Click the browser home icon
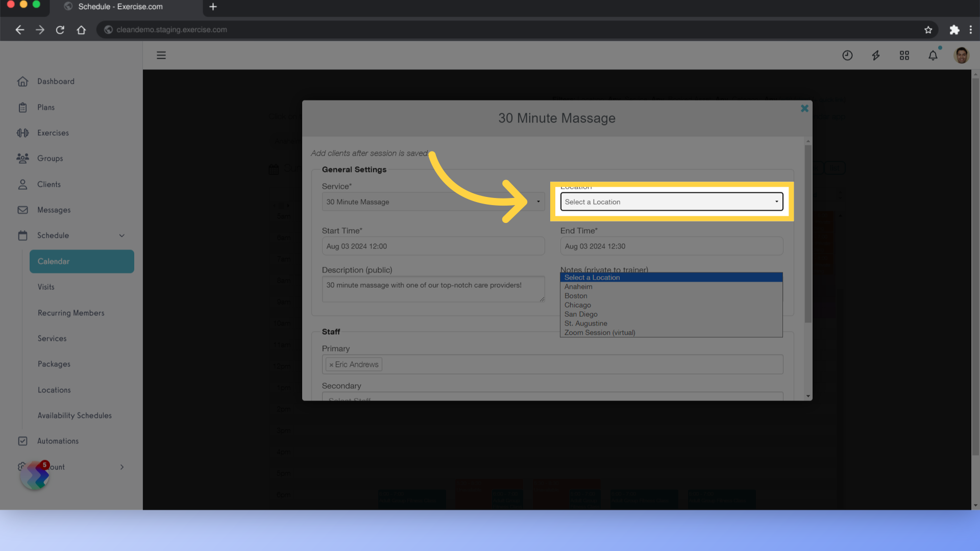Viewport: 980px width, 551px height. [81, 30]
